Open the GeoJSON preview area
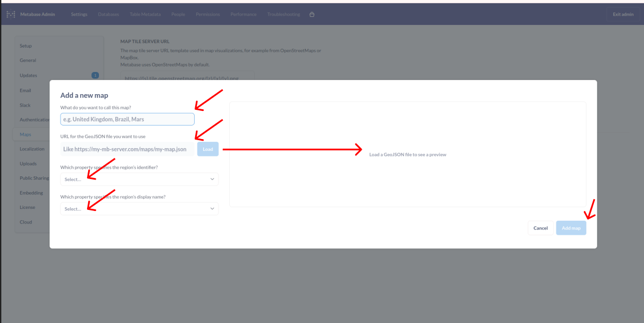This screenshot has width=644, height=323. pyautogui.click(x=408, y=155)
